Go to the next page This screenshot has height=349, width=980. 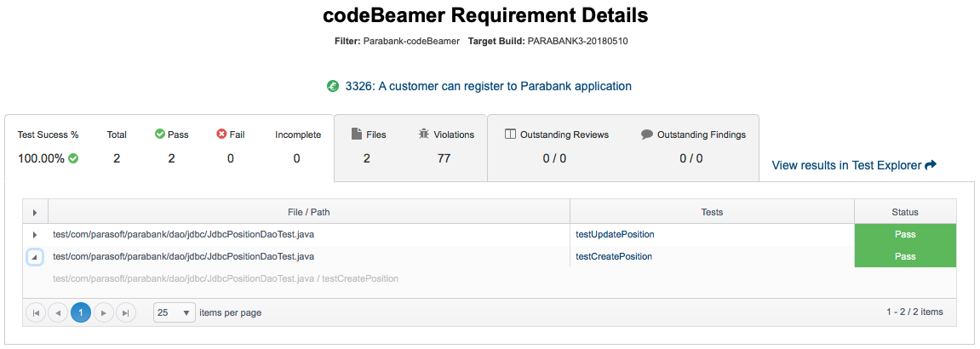(104, 312)
